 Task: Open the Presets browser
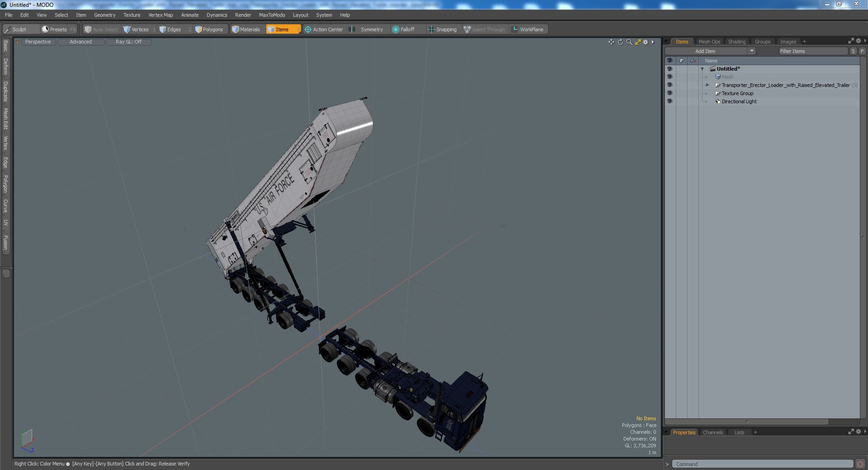point(59,29)
